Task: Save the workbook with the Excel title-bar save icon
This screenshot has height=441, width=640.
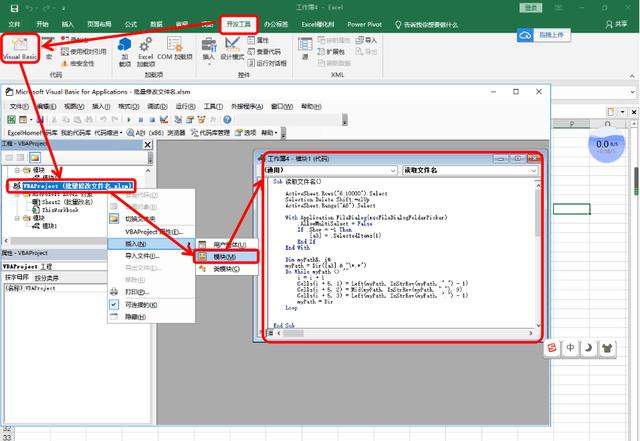Action: [x=14, y=8]
